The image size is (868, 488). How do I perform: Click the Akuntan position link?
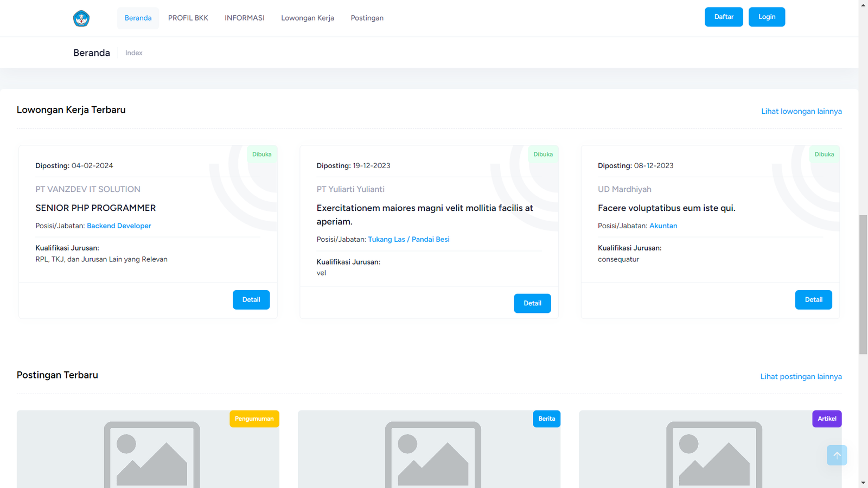[x=663, y=226]
